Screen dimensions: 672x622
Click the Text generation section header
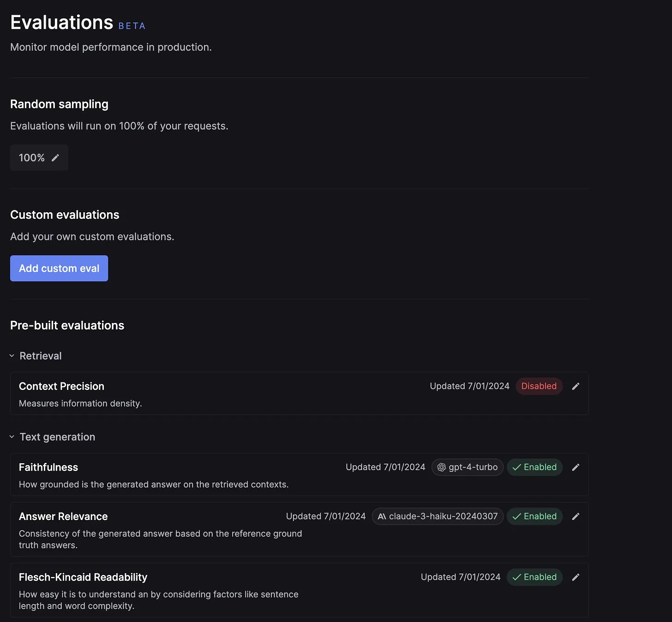(57, 437)
